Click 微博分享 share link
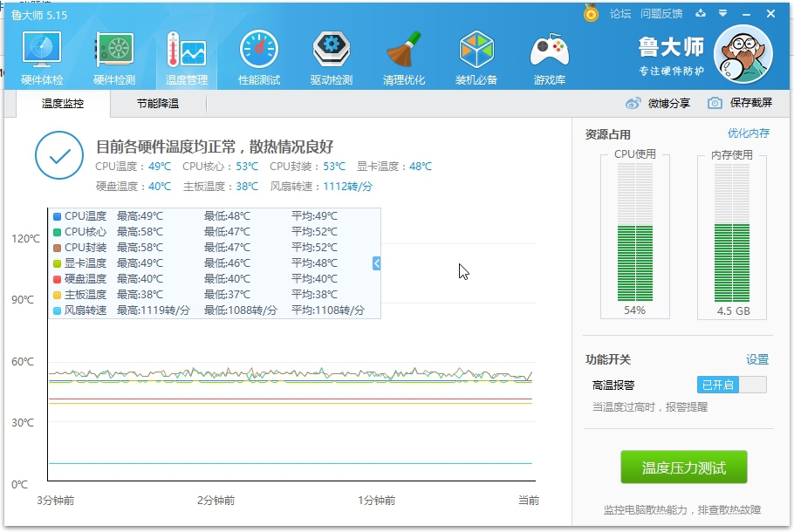794x532 pixels. [669, 103]
